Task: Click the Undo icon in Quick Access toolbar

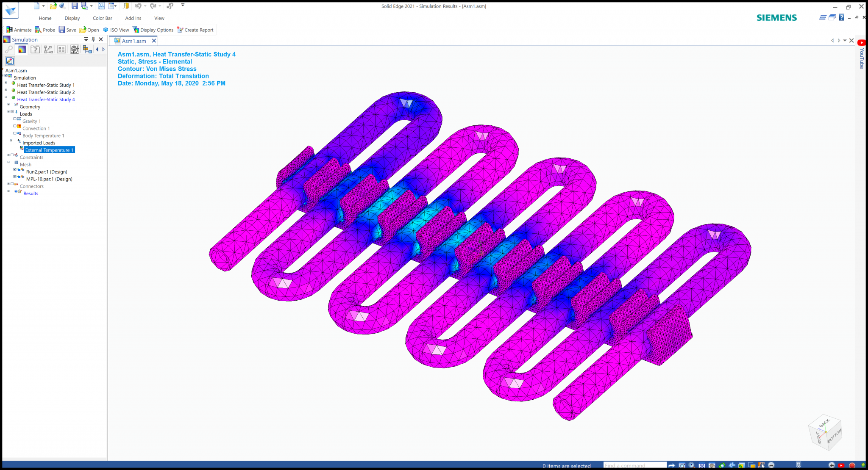Action: (138, 6)
